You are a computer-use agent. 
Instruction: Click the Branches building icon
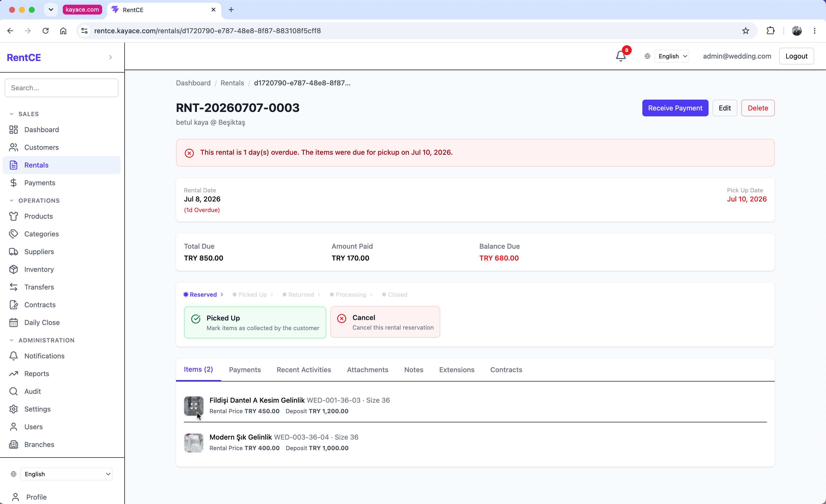[x=13, y=445]
